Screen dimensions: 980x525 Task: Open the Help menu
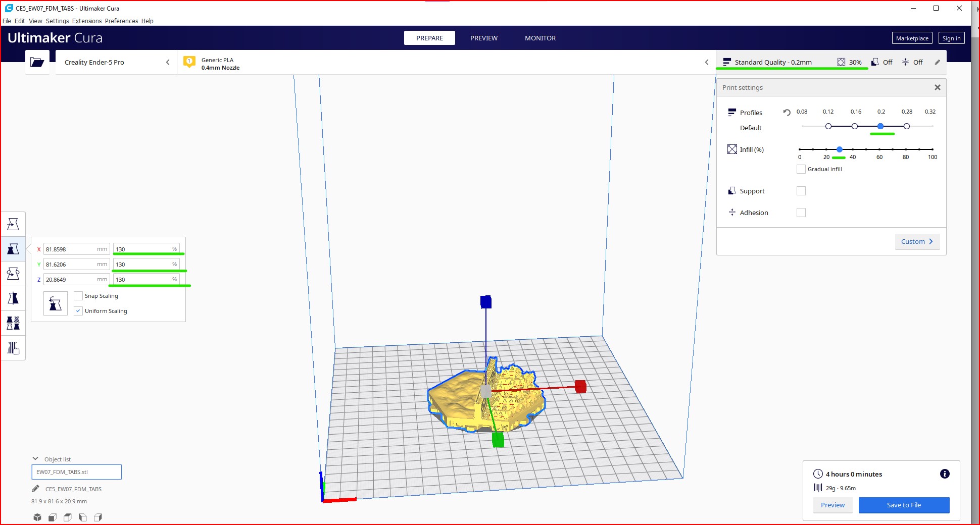pos(147,21)
